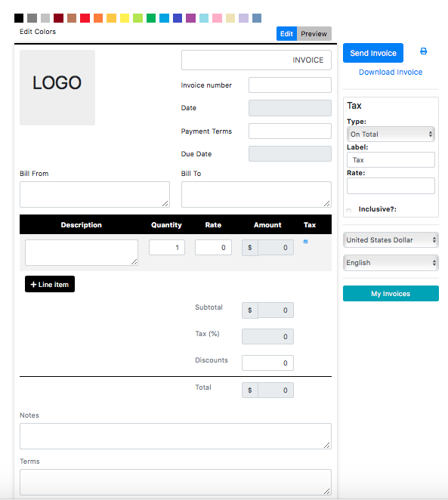Click the Invoice number input field
448x500 pixels.
tap(290, 85)
